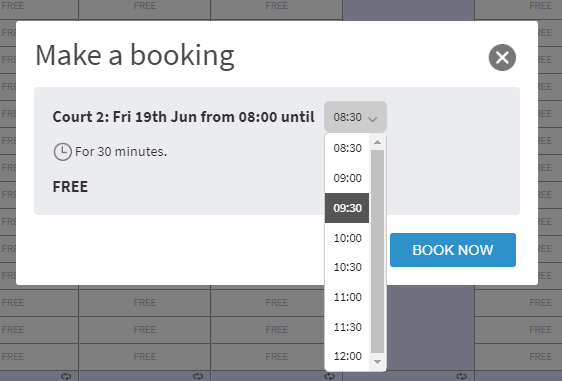
Task: Close the Make a booking dialog
Action: pos(502,57)
